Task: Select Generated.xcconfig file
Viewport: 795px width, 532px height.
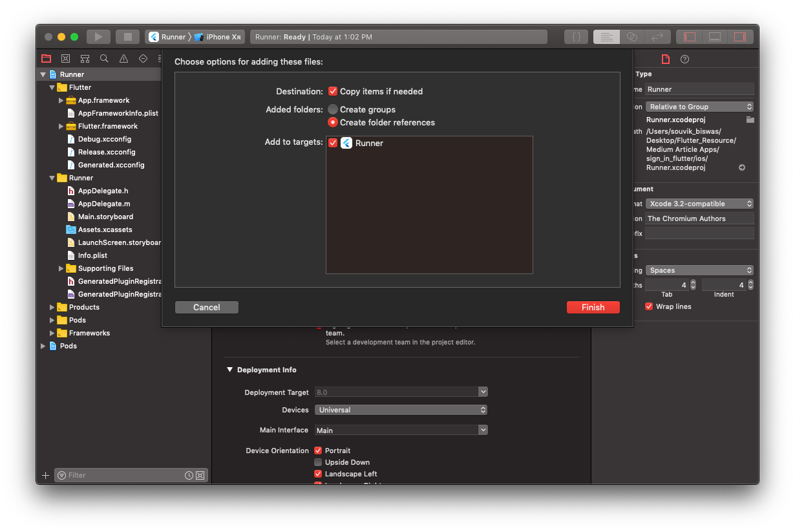Action: (x=111, y=165)
